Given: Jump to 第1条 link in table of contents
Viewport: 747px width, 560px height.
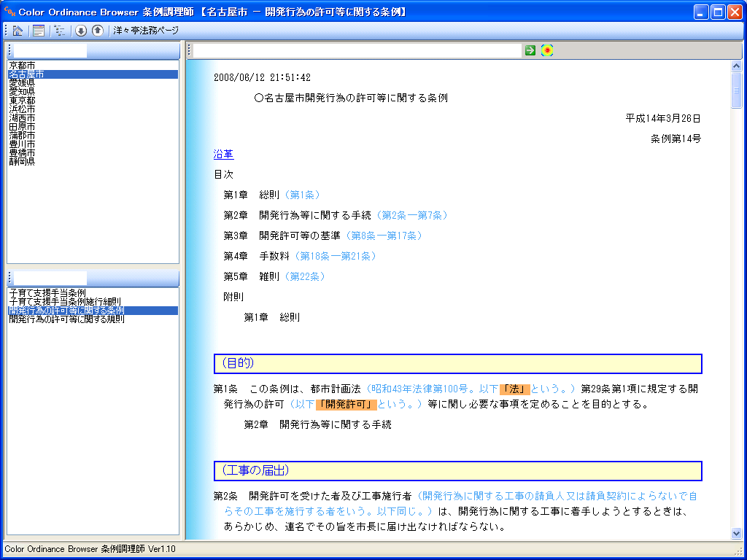Looking at the screenshot, I should (302, 195).
